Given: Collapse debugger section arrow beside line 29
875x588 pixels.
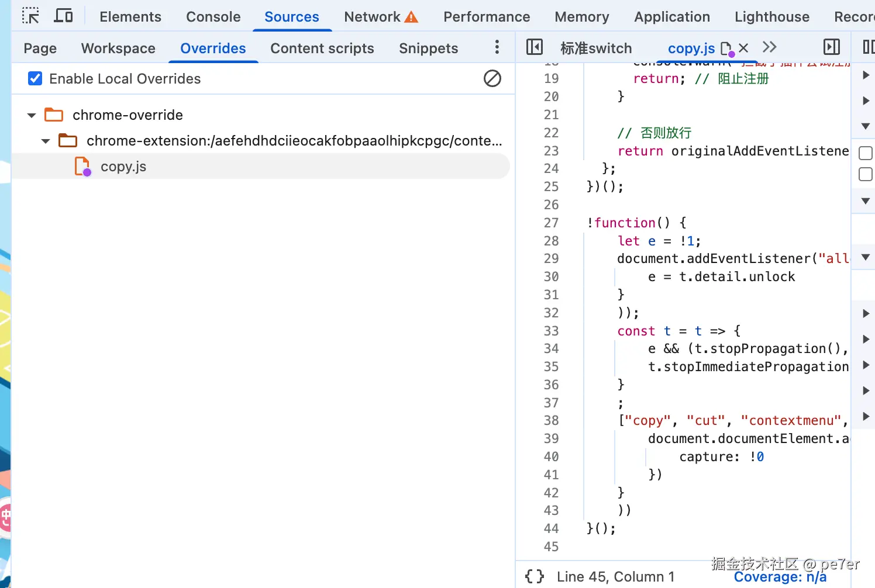Looking at the screenshot, I should [x=866, y=257].
